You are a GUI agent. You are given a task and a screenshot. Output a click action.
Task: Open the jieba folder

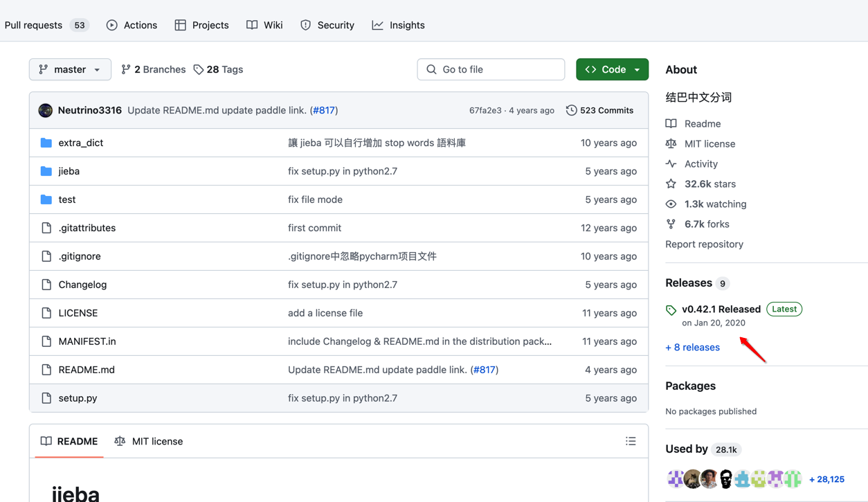(x=69, y=171)
